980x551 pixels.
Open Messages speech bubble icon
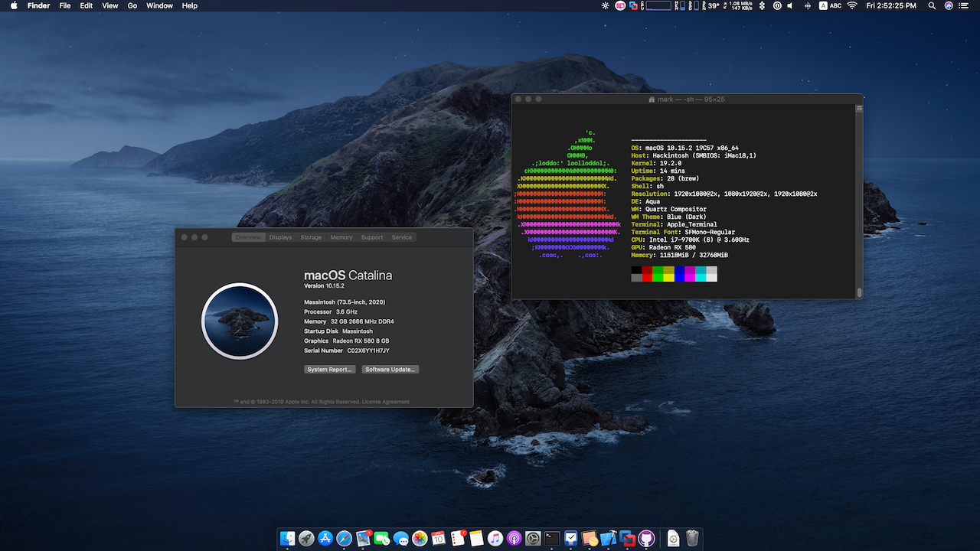(x=400, y=539)
